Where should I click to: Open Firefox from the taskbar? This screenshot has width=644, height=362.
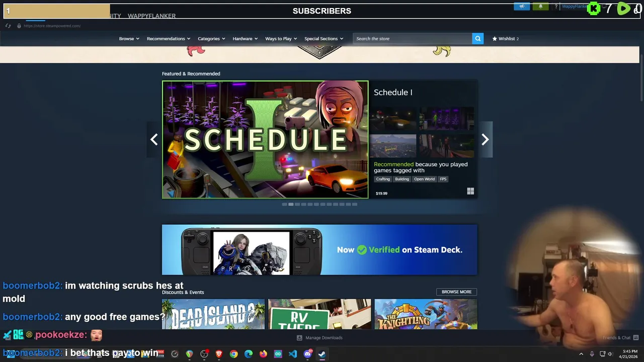[x=263, y=354]
